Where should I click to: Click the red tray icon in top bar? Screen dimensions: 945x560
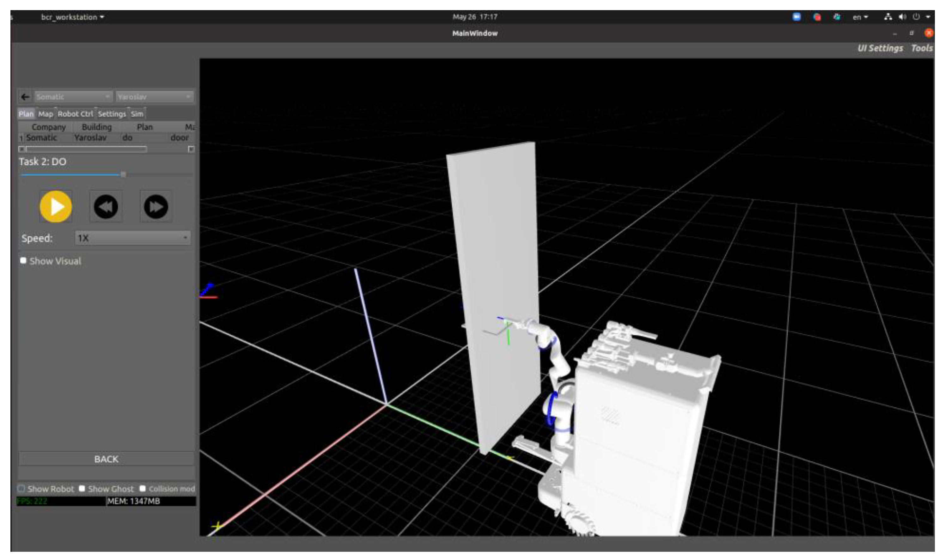click(817, 17)
